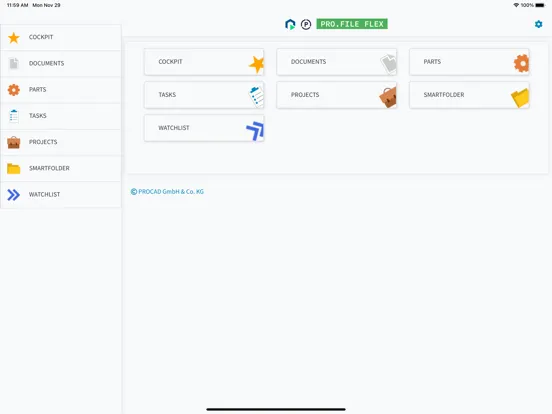Select PARTS label in the sidebar menu

click(x=37, y=89)
